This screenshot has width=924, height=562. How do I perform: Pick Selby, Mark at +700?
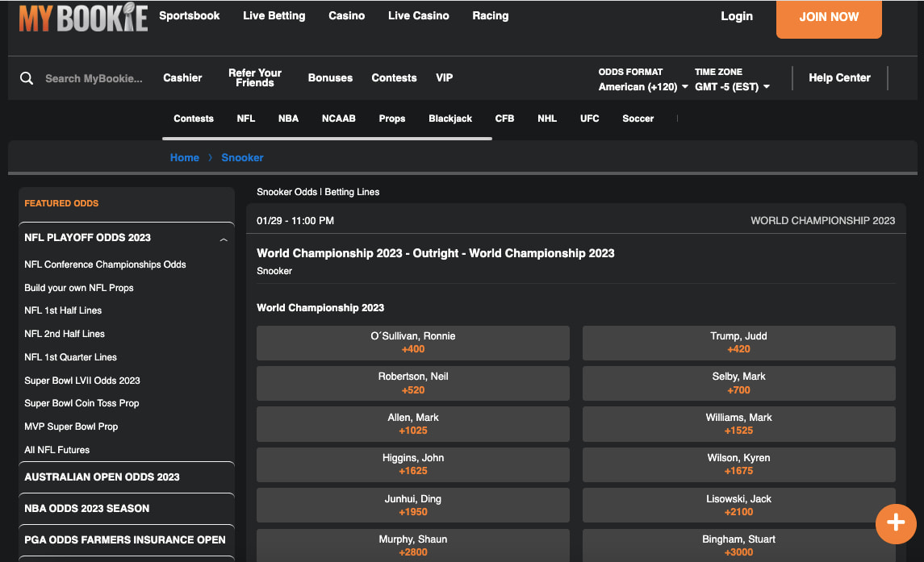pos(738,383)
